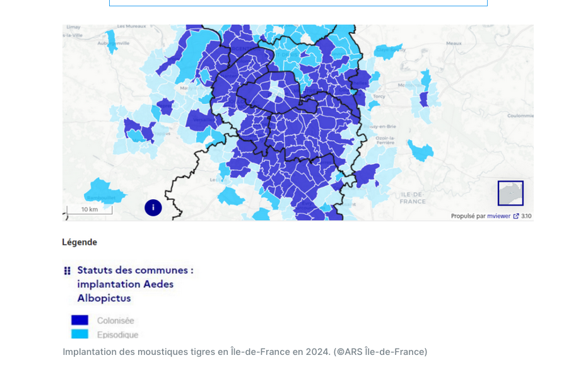Click the Ozoir-la-Ferrière map label
This screenshot has height=377, width=588.
pos(385,140)
